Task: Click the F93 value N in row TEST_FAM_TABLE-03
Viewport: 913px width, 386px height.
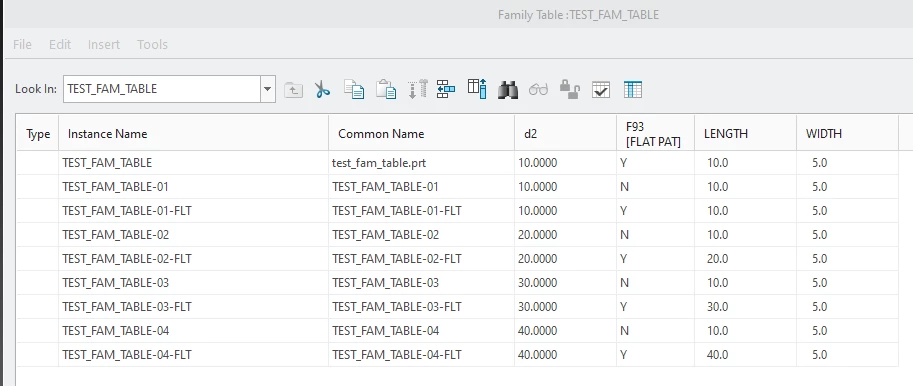Action: 656,283
